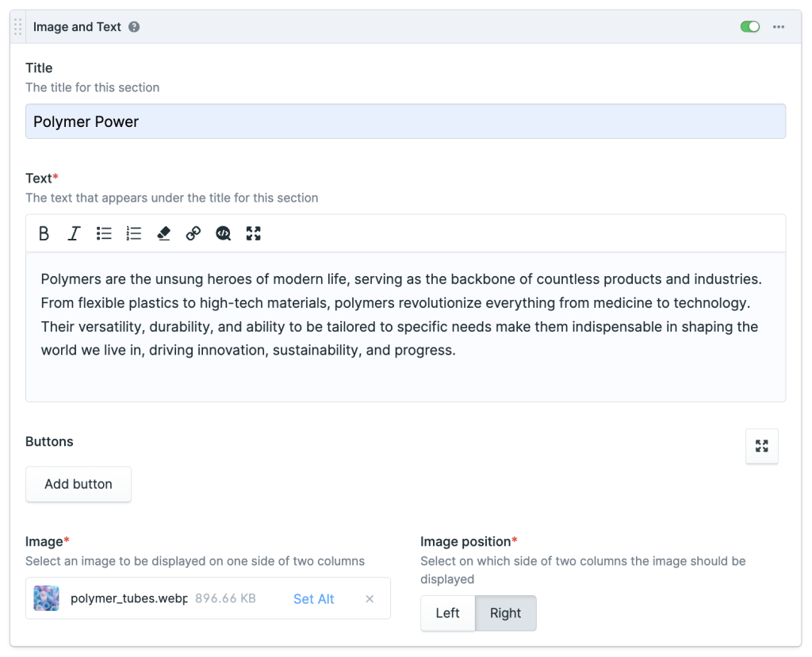Viewport: 812px width, 657px height.
Task: Clear formatting with the eraser icon
Action: tap(164, 233)
